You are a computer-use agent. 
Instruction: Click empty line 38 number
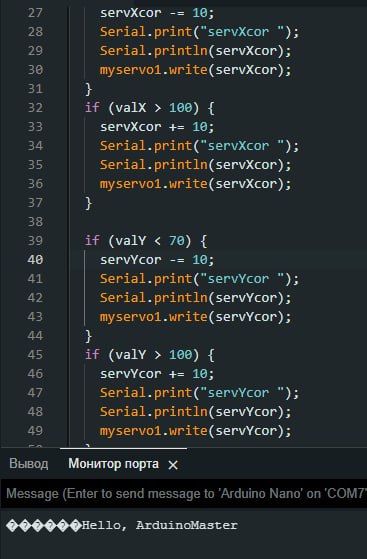(35, 222)
